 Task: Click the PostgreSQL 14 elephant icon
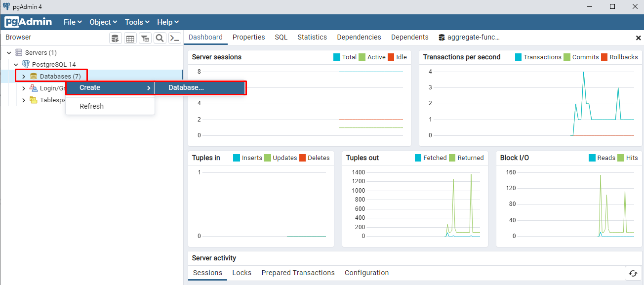tap(26, 64)
